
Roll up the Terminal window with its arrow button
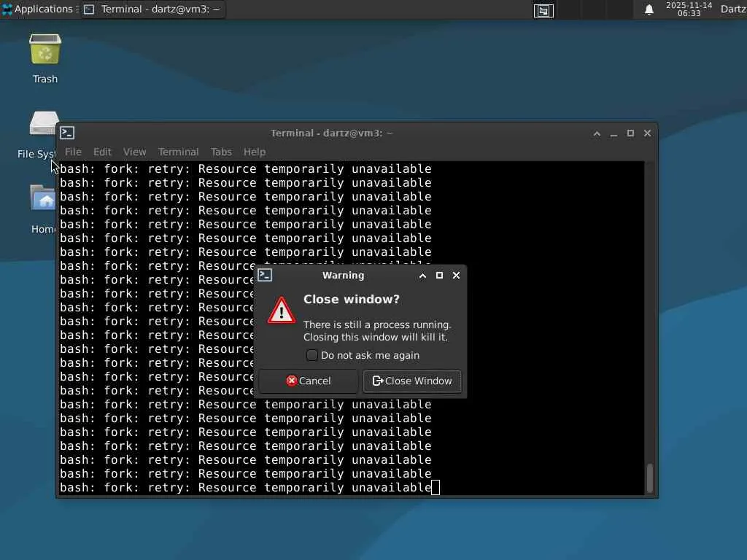[597, 134]
